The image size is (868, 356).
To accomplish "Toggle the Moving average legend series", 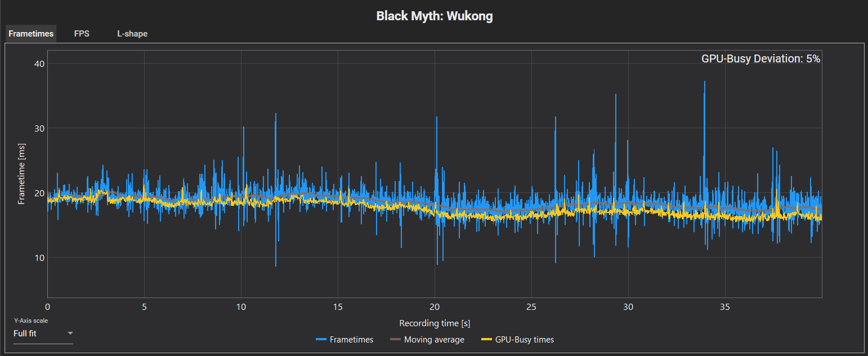I will point(427,340).
